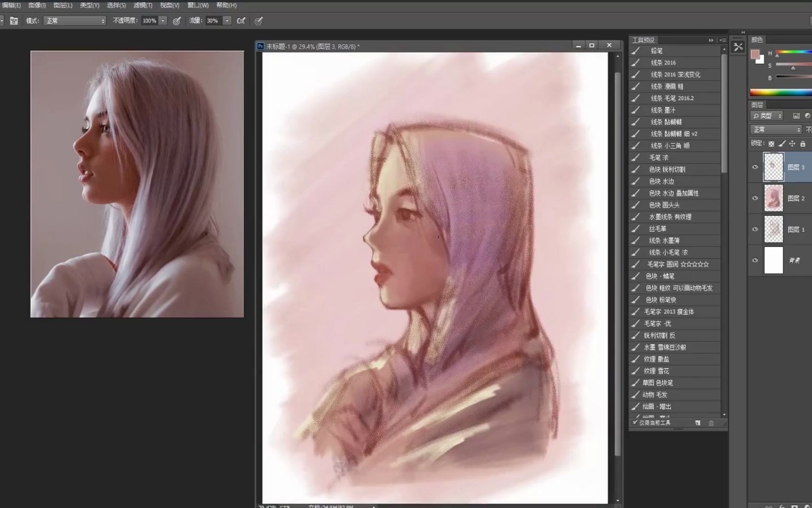Open layer blend mode 正常 dropdown
The width and height of the screenshot is (812, 508).
pos(776,129)
